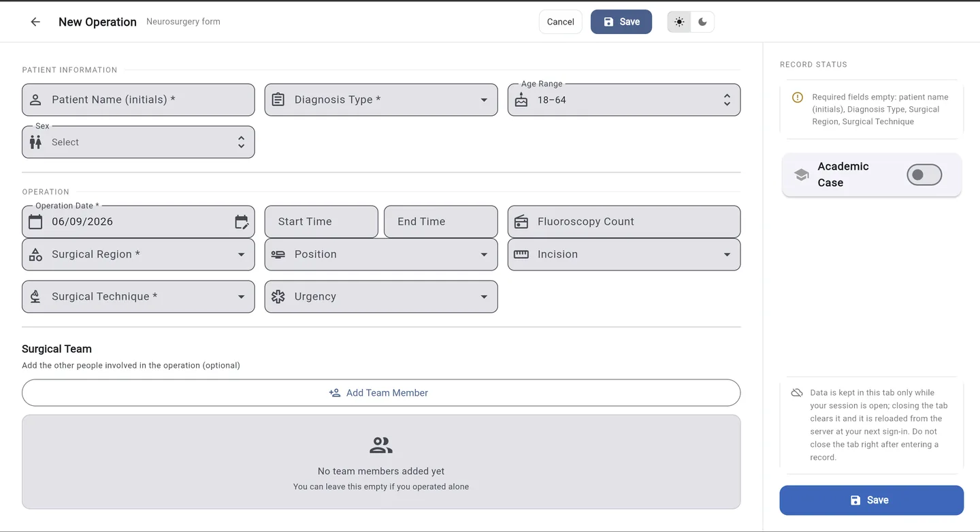Switch to light theme sun icon
Screen dimensions: 980x532
pos(679,22)
